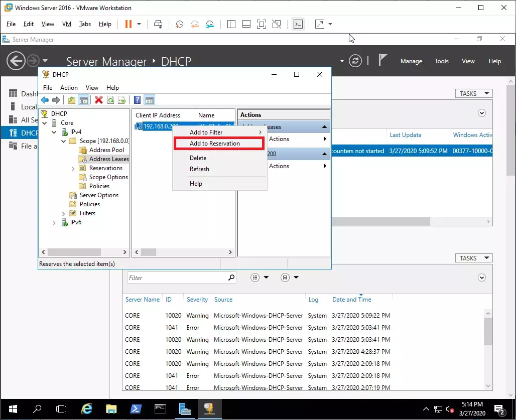Viewport: 516px width, 420px height.
Task: Expand the IPv6 tree node
Action: tap(54, 223)
